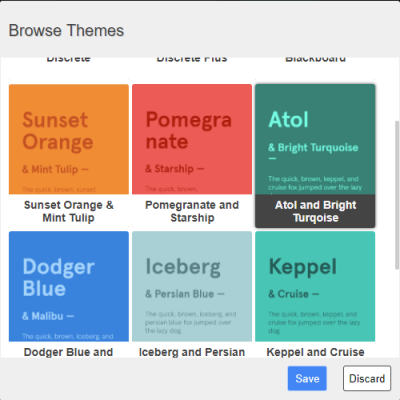Click the 'Keppel and Cruise' caption text
The width and height of the screenshot is (400, 400).
click(315, 352)
